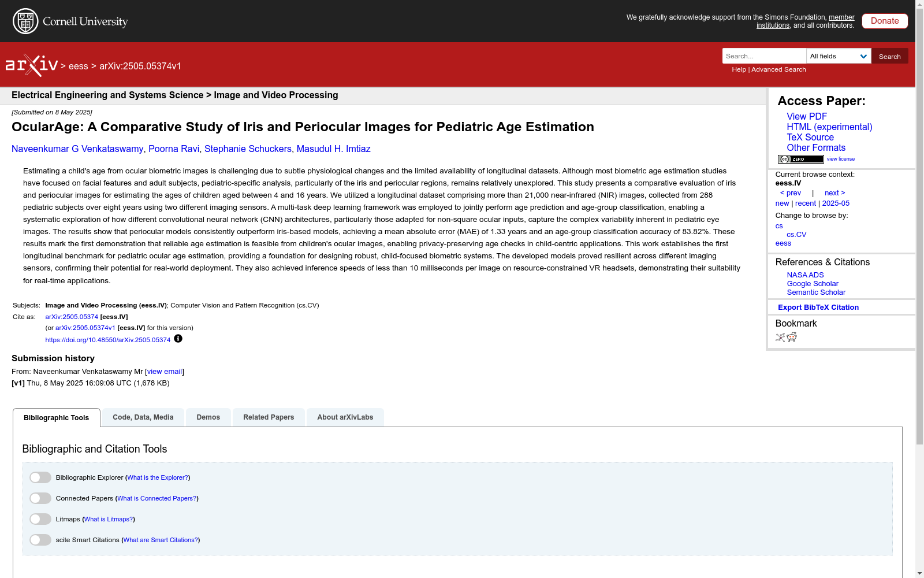The width and height of the screenshot is (924, 578).
Task: Open Semantic Scholar link
Action: point(816,292)
